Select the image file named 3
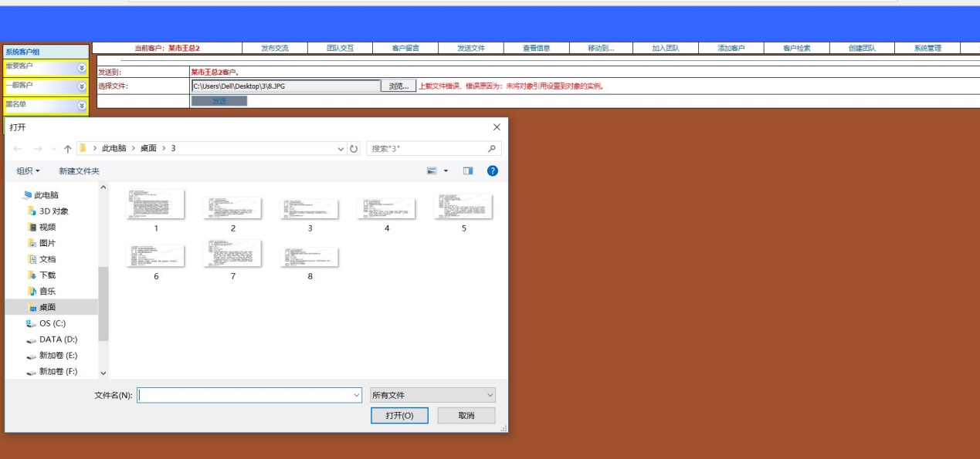Screen dimensions: 980x459 (310, 214)
